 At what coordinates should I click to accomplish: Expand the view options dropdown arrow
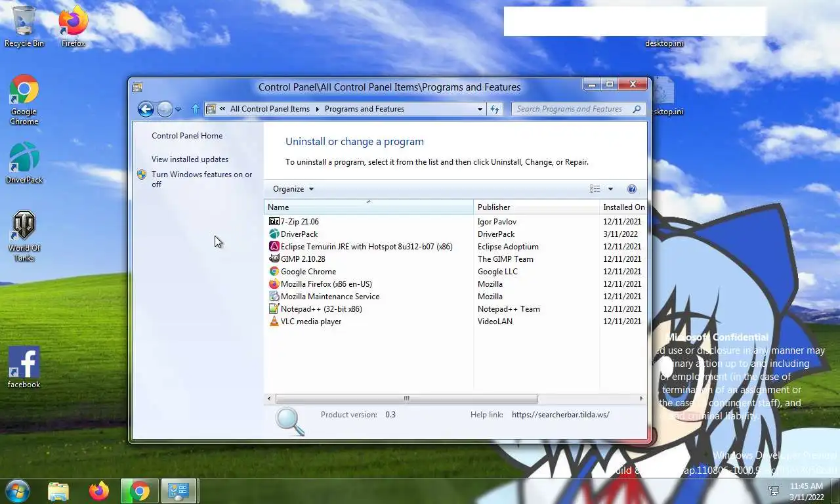click(x=610, y=189)
